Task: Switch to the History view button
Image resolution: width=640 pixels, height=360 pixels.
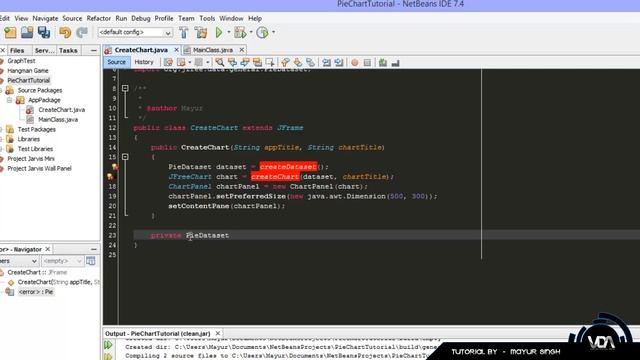Action: [144, 62]
